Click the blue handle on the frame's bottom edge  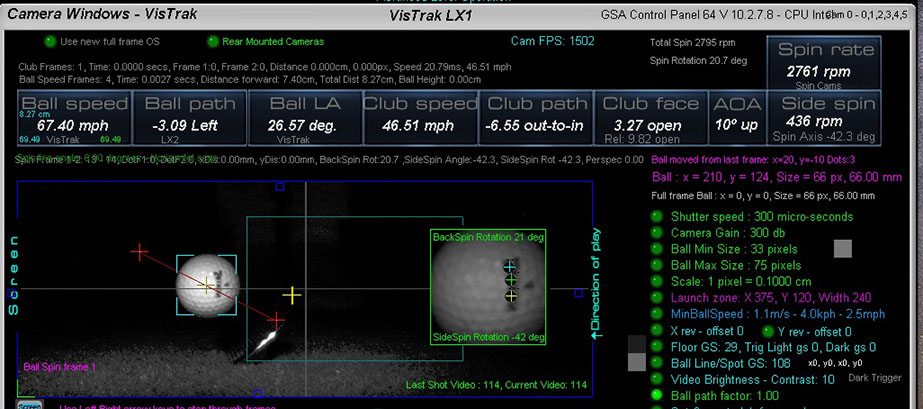point(257,393)
